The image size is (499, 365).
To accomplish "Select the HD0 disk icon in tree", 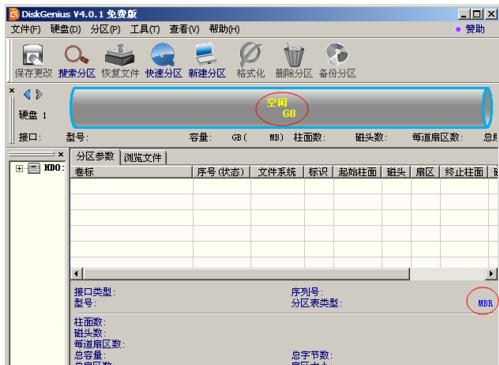I will 34,168.
